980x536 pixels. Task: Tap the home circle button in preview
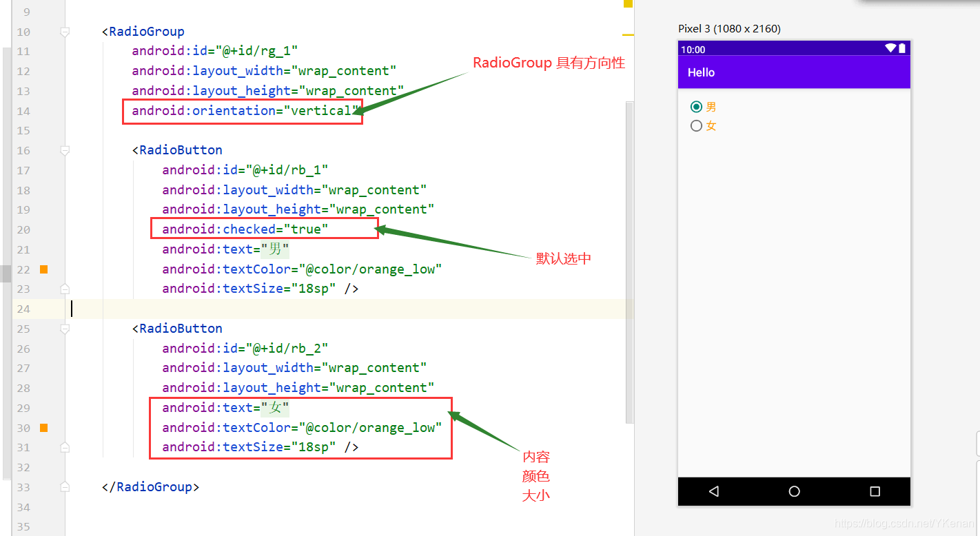pyautogui.click(x=795, y=491)
